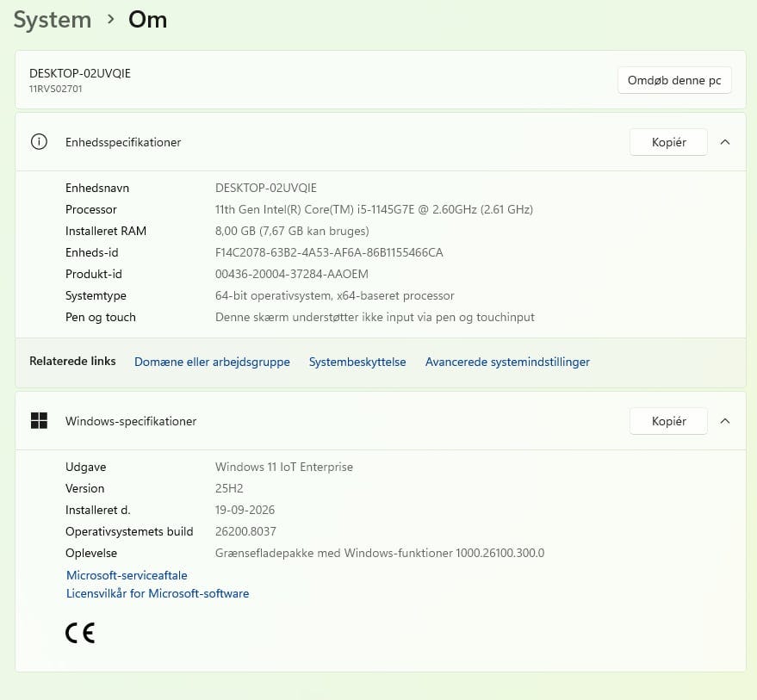757x700 pixels.
Task: Collapse the Windows-specifikationer section chevron
Action: (724, 421)
